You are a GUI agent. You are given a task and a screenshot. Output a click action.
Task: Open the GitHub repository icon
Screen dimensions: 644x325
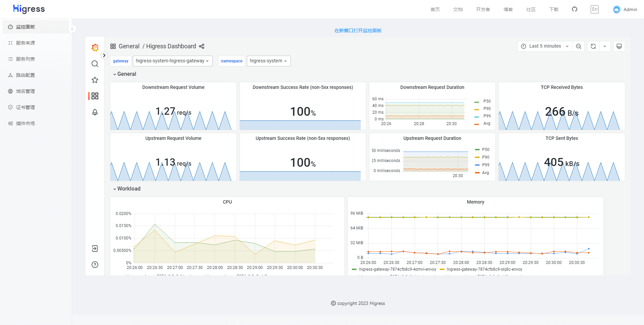point(575,9)
